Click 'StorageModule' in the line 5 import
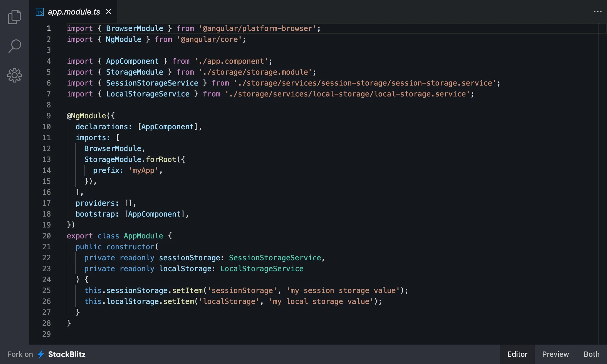The width and height of the screenshot is (607, 364). pos(134,72)
